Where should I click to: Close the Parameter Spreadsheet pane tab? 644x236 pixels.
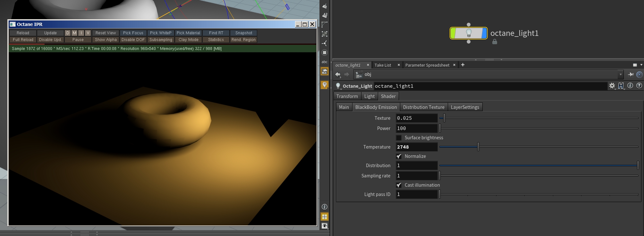[454, 65]
